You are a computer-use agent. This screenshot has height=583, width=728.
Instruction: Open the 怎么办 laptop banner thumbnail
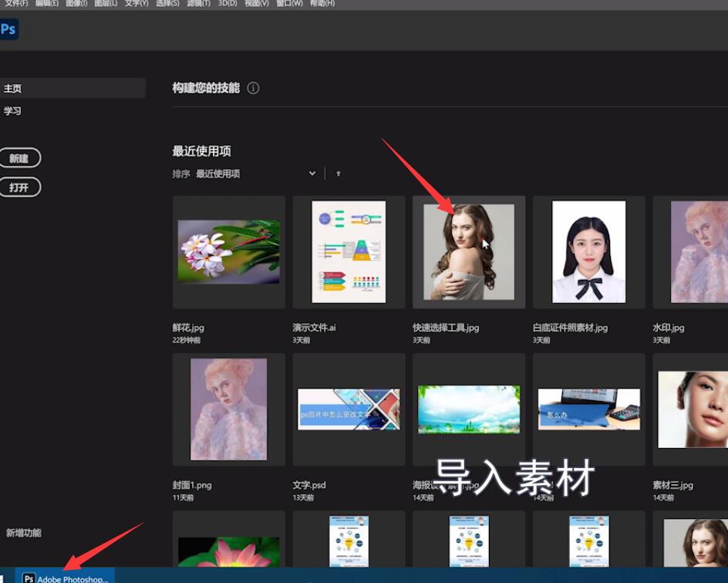[x=588, y=409]
